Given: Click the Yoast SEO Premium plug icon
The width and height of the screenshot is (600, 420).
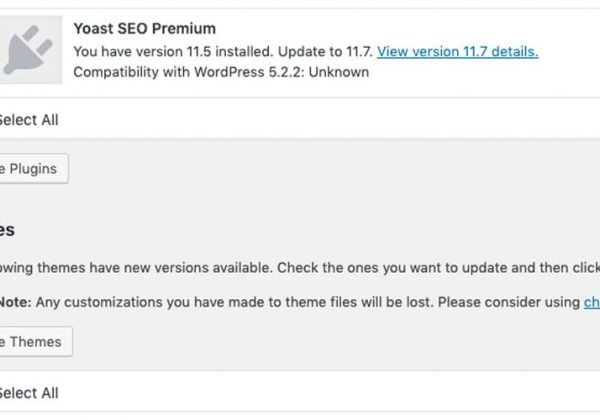Looking at the screenshot, I should tap(31, 50).
